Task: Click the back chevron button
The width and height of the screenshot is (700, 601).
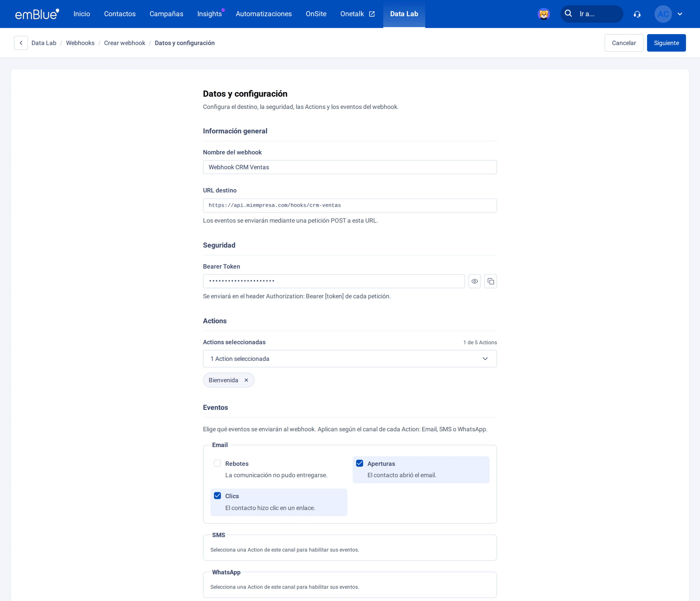Action: click(21, 43)
